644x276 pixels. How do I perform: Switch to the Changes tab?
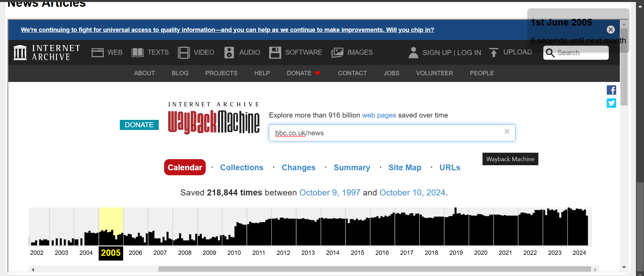pyautogui.click(x=298, y=168)
